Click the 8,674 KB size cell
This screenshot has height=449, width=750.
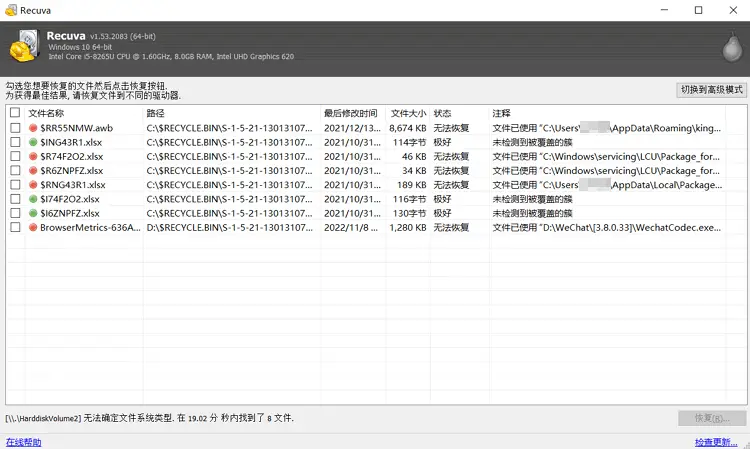pos(408,128)
